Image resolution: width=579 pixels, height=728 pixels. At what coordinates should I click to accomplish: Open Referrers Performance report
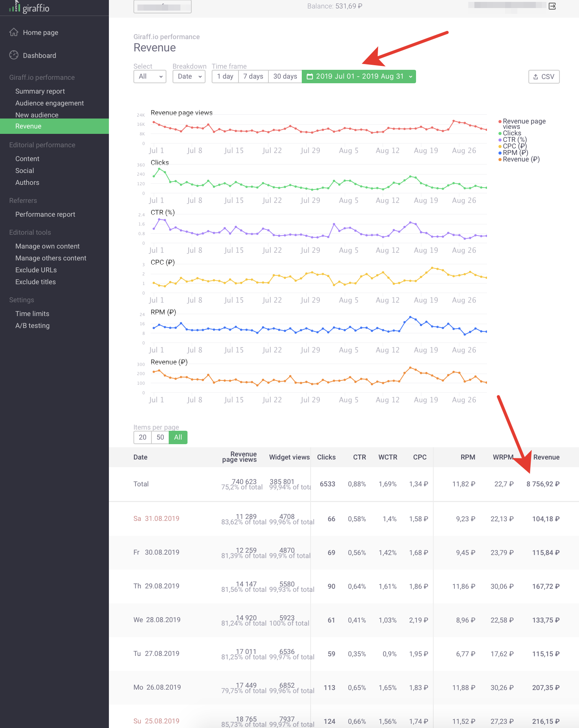click(x=45, y=214)
